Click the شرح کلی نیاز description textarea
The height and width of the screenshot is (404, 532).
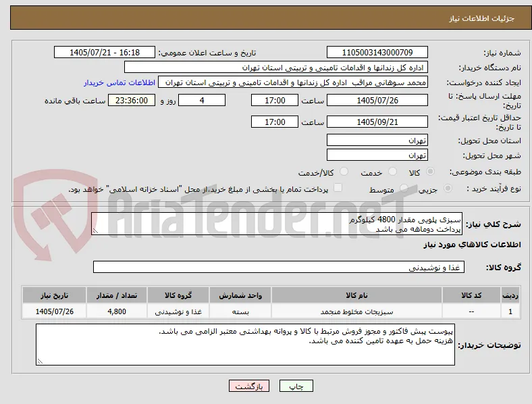277,224
